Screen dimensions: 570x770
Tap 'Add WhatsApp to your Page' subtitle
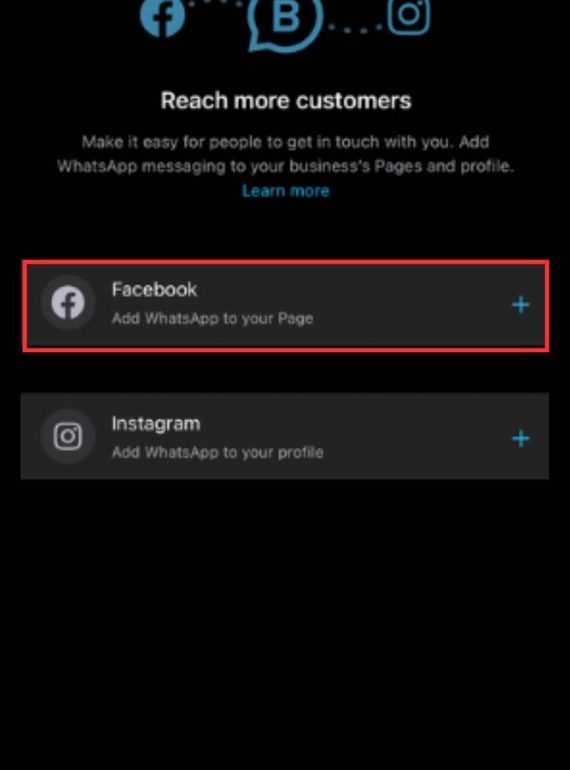point(212,319)
